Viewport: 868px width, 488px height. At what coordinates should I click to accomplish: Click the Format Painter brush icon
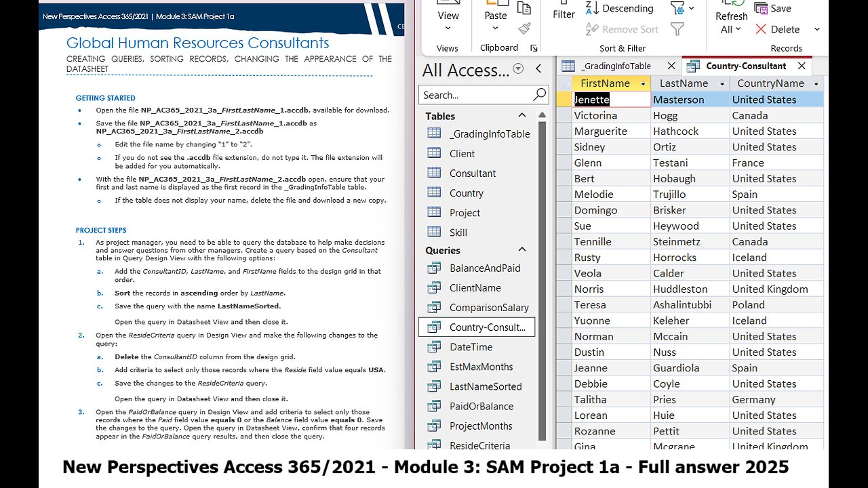(524, 28)
